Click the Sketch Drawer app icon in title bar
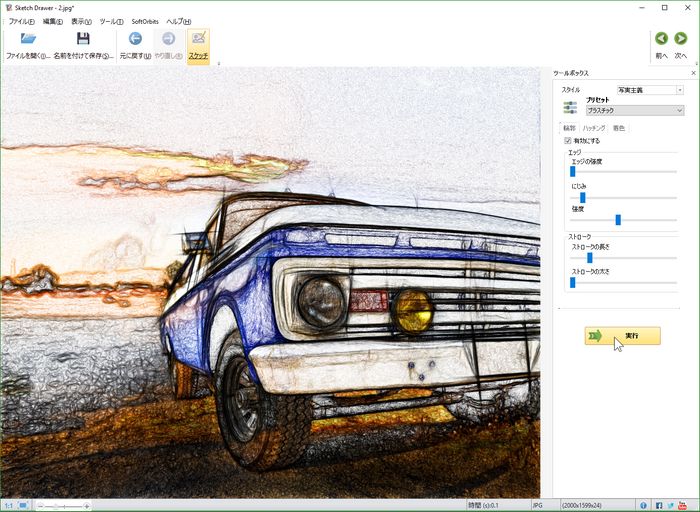The image size is (700, 512). [x=8, y=8]
